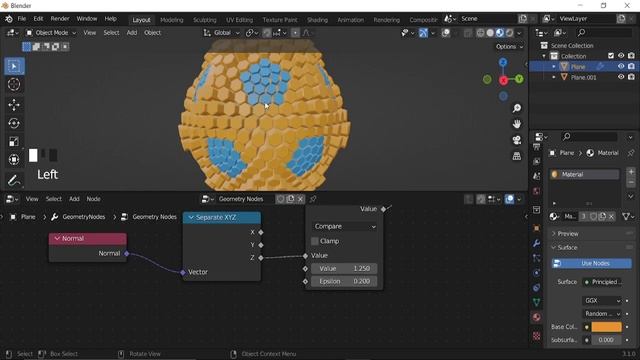Viewport: 640px width, 360px height.
Task: Open the File menu
Action: (x=22, y=19)
